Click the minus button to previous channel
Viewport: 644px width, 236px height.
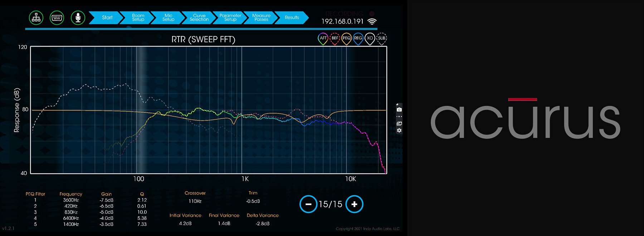[x=308, y=204]
